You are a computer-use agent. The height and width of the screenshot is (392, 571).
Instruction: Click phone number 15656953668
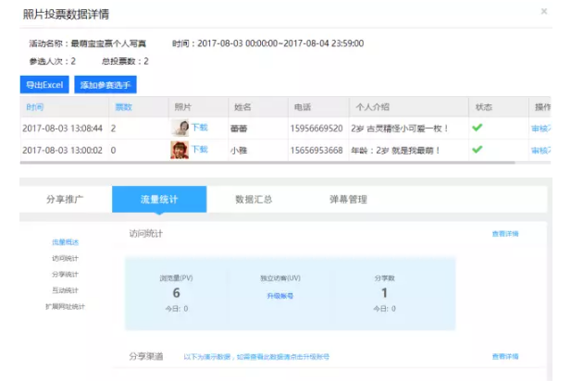[317, 150]
